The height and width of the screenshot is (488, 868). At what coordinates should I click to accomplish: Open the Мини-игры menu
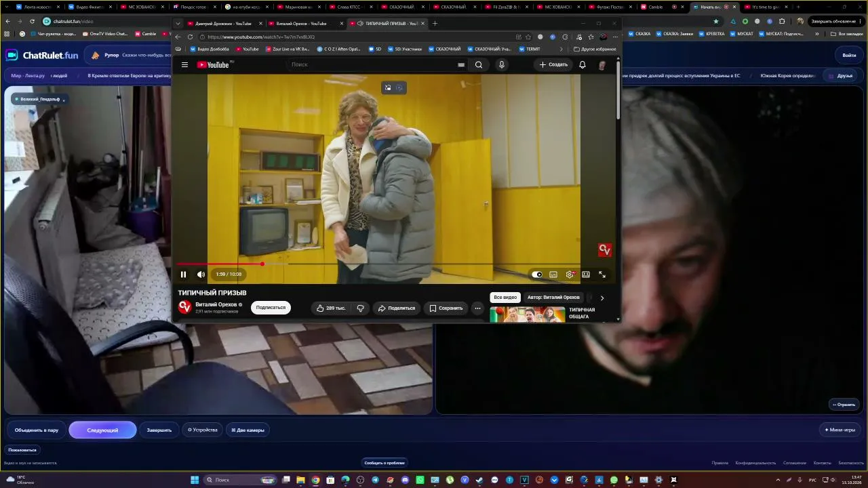(840, 430)
